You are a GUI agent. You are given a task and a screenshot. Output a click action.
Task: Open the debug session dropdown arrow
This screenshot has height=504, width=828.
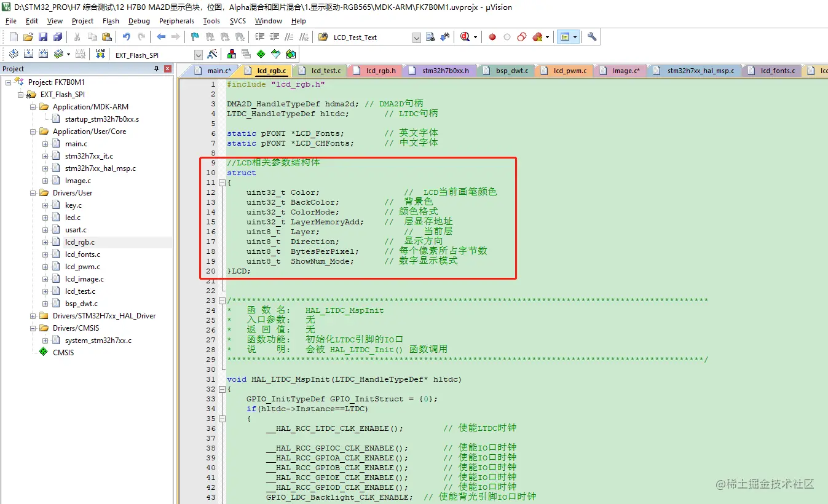point(475,37)
